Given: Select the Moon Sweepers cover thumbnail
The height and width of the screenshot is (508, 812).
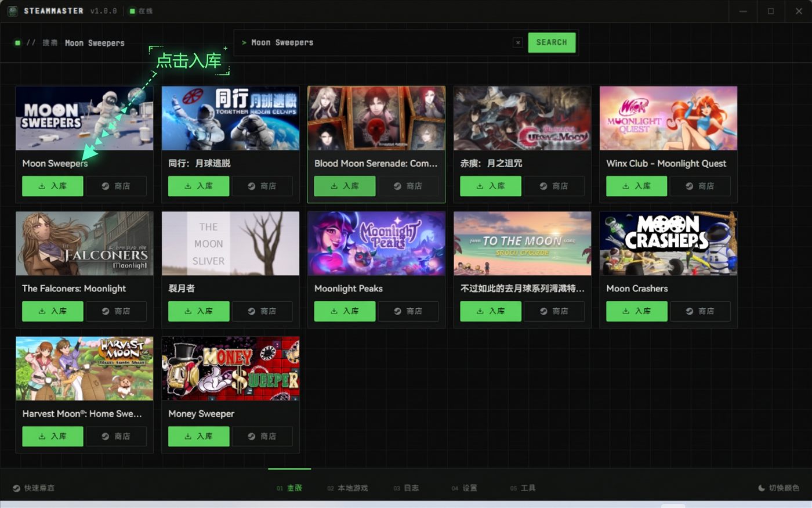Looking at the screenshot, I should [85, 118].
